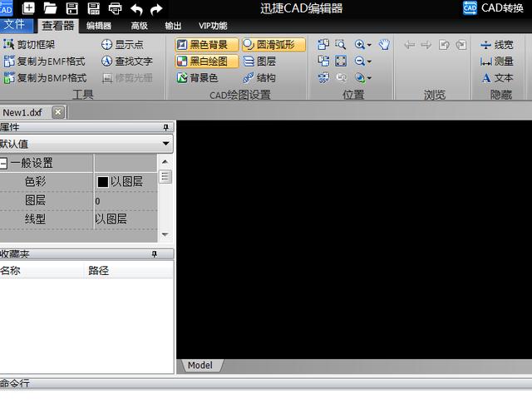Open the 图层 layers dialog

pyautogui.click(x=259, y=61)
